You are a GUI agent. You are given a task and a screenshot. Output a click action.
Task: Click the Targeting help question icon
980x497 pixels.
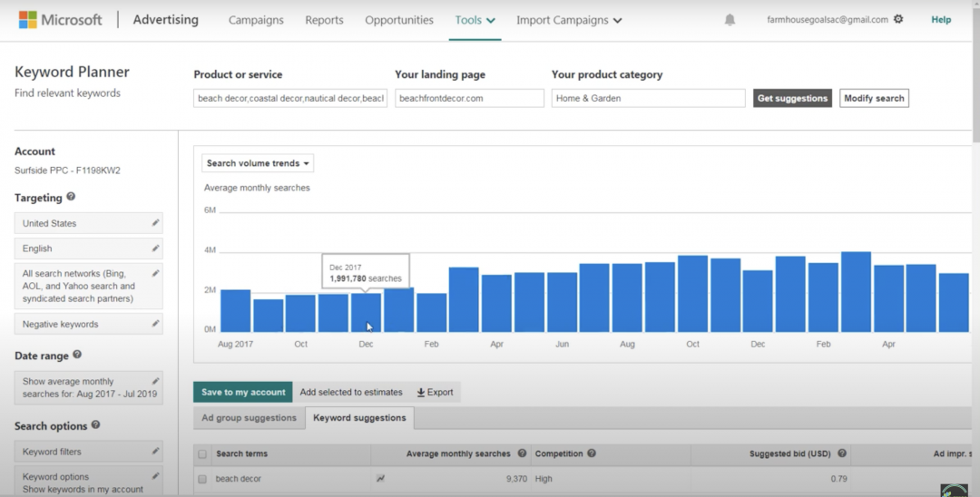point(71,197)
